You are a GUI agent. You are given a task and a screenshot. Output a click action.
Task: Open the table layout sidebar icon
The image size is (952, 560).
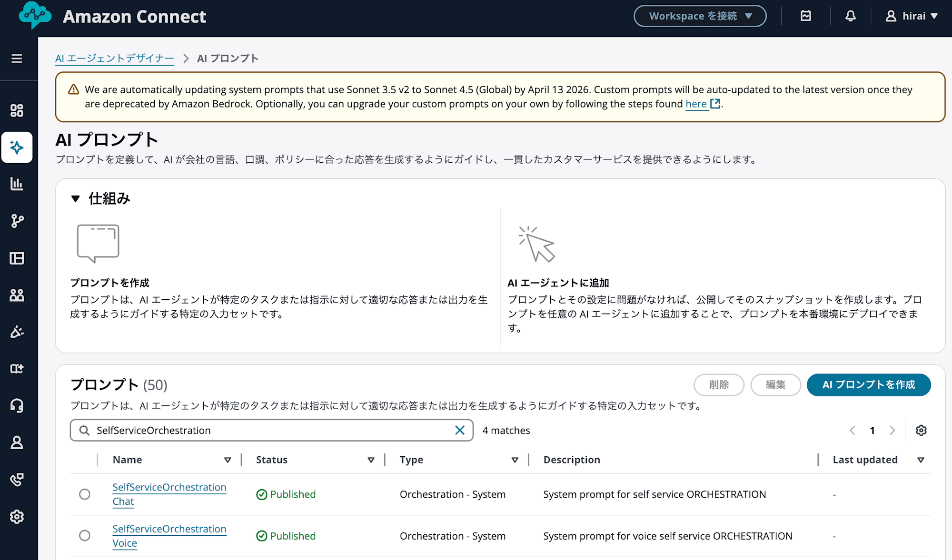pos(17,258)
